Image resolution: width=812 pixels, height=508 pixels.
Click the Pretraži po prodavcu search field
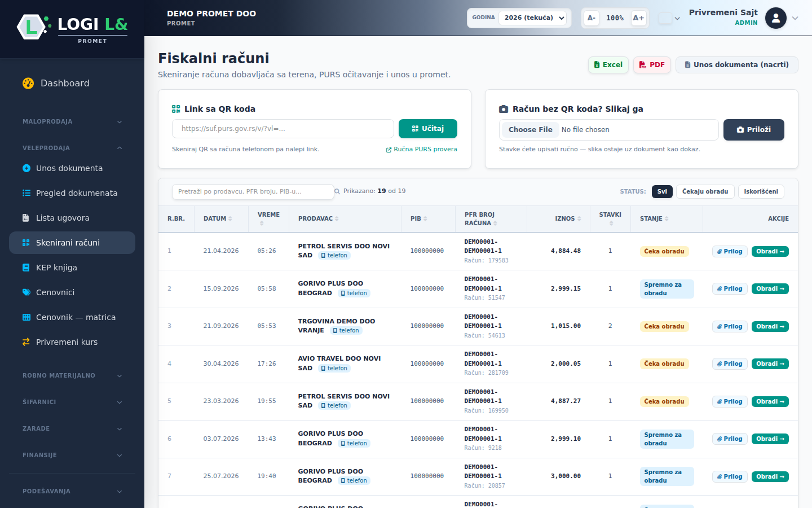(x=253, y=192)
